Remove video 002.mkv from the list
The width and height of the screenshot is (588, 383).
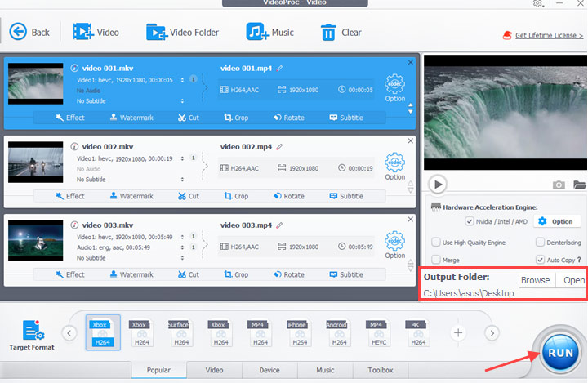[410, 140]
